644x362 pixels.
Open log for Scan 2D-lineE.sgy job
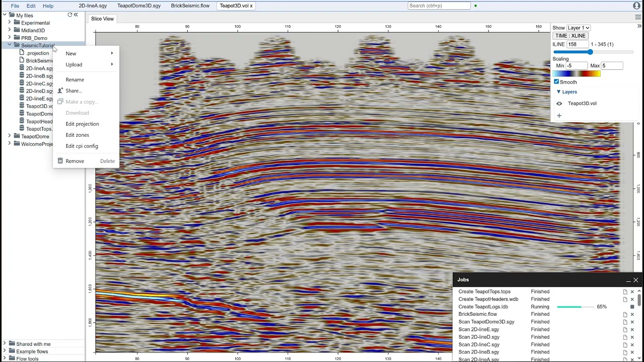(625, 329)
